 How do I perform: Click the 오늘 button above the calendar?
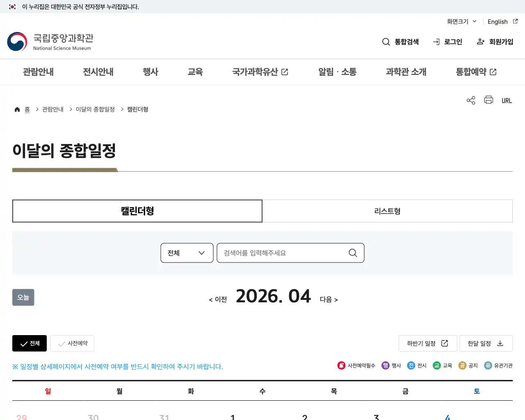23,297
